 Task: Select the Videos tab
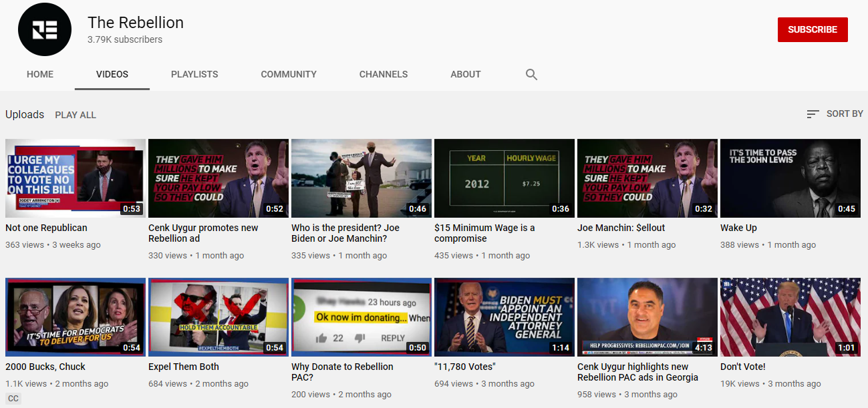112,74
